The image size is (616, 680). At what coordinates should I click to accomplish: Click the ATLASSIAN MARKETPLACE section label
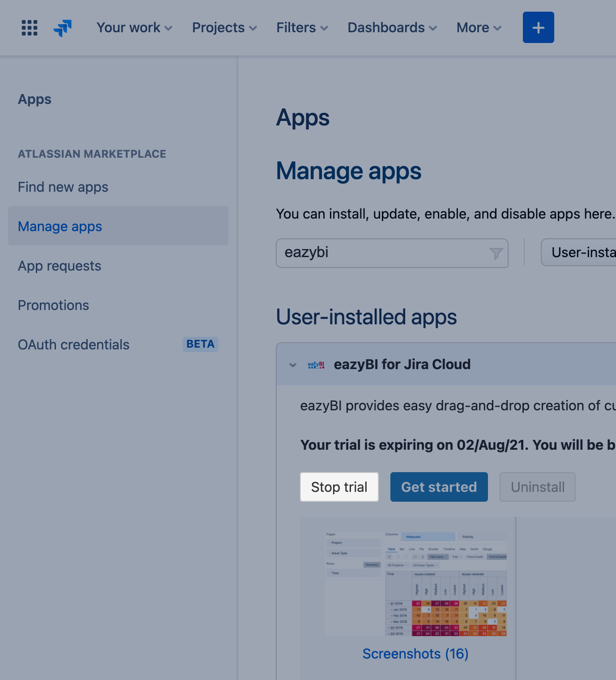tap(92, 154)
